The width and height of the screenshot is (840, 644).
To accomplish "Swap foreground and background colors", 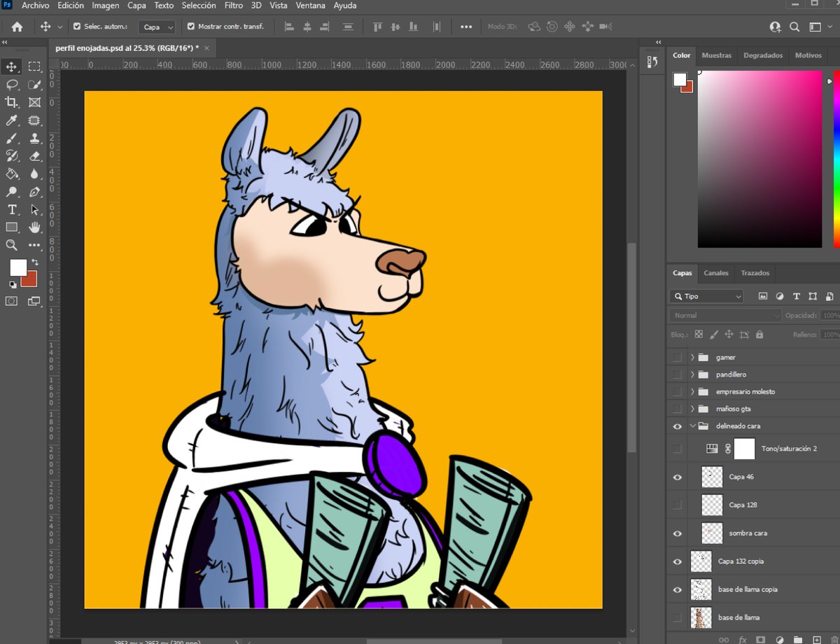I will coord(35,262).
